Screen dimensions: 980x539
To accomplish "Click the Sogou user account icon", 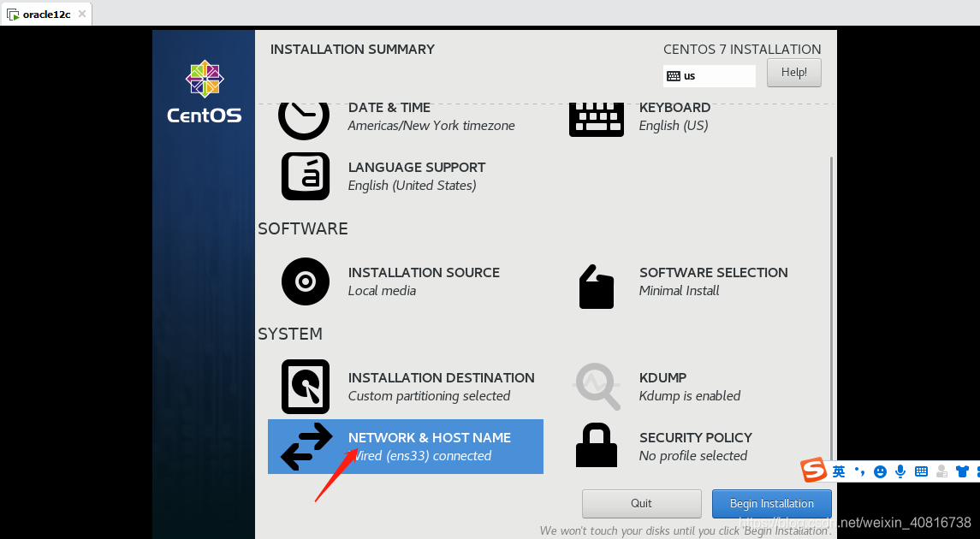I will [941, 471].
